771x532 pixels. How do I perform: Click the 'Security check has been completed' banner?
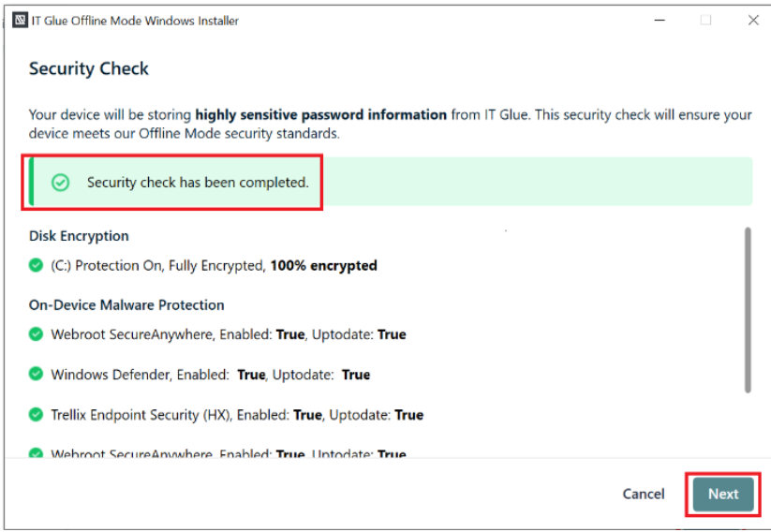(x=391, y=182)
